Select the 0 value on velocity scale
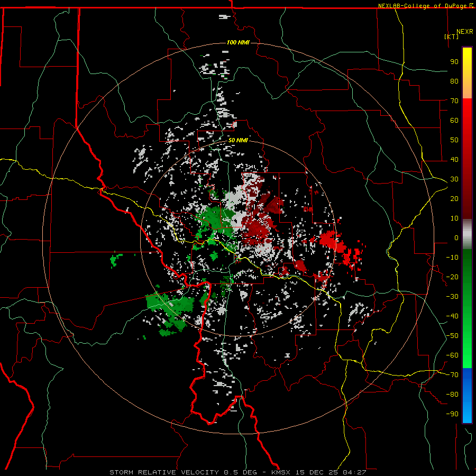The width and height of the screenshot is (476, 476). pos(456,237)
